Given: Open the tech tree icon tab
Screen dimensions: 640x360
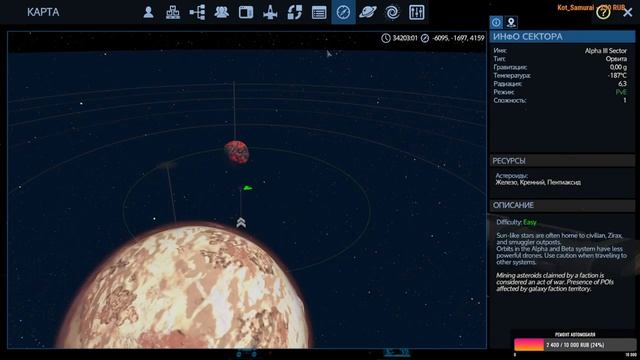Looking at the screenshot, I should pyautogui.click(x=197, y=12).
